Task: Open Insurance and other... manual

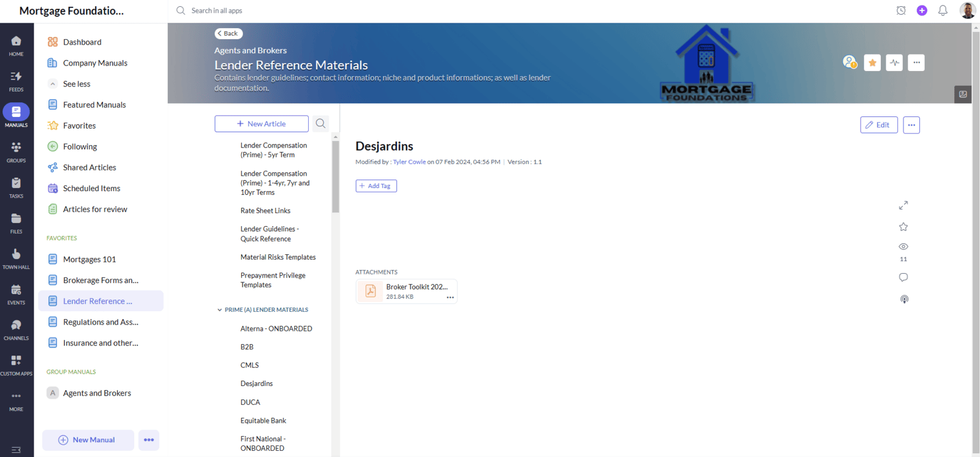Action: click(x=100, y=343)
